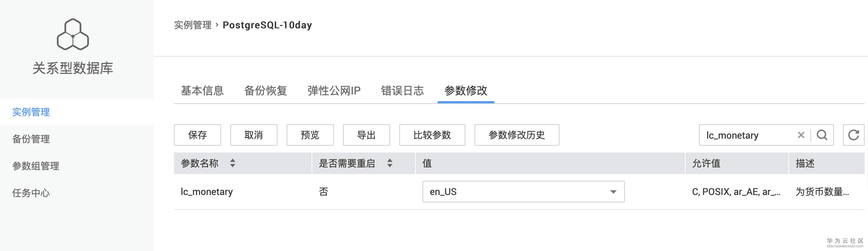Screen dimensions: 868x251
Task: Click the dropdown arrow beside en_US
Action: [613, 192]
